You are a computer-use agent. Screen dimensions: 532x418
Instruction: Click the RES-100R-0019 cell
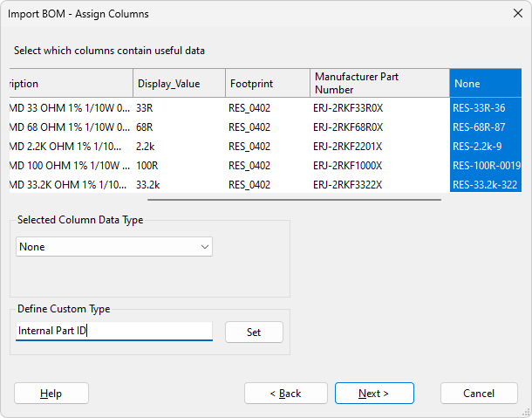click(486, 166)
